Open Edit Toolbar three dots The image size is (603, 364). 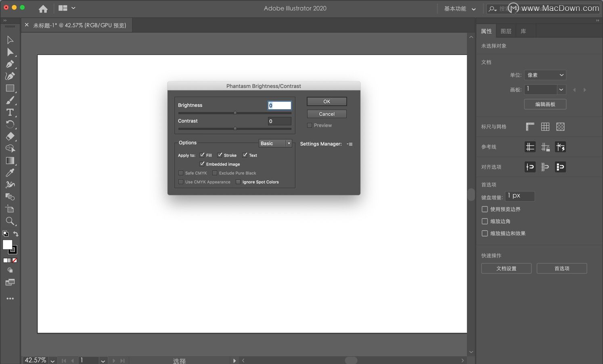[x=10, y=299]
